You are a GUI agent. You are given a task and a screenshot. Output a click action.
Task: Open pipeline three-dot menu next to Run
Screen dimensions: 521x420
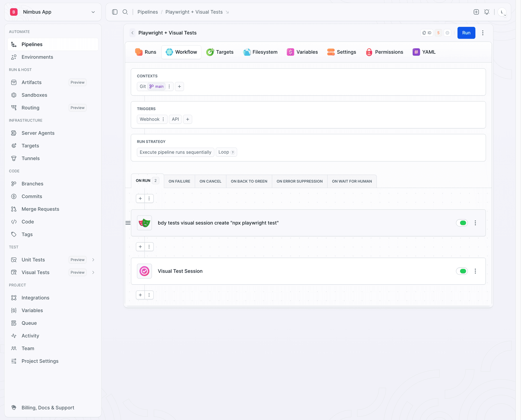click(483, 33)
